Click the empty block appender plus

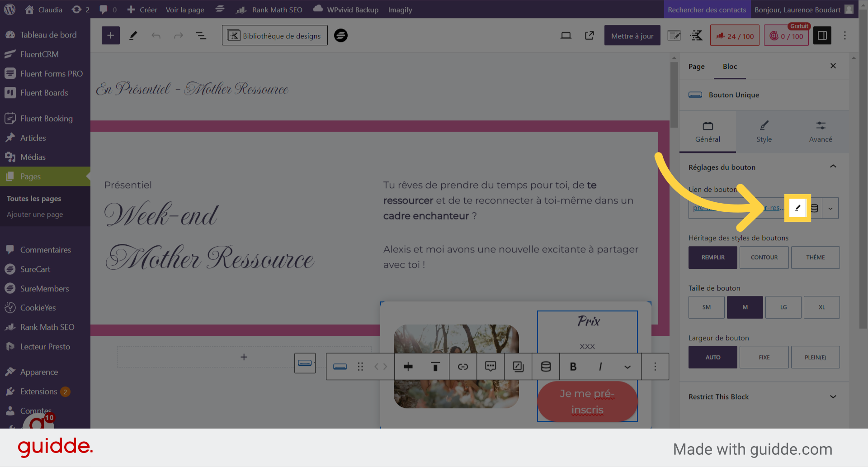[244, 357]
